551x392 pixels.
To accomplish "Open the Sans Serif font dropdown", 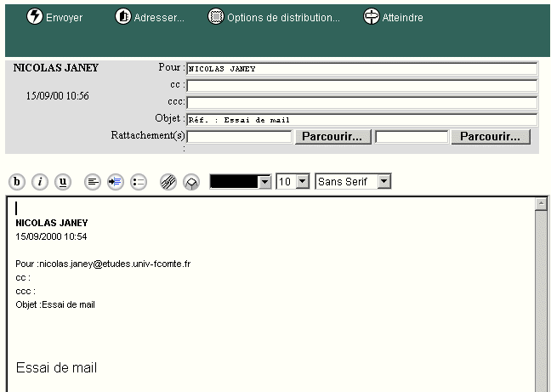I will tap(384, 182).
